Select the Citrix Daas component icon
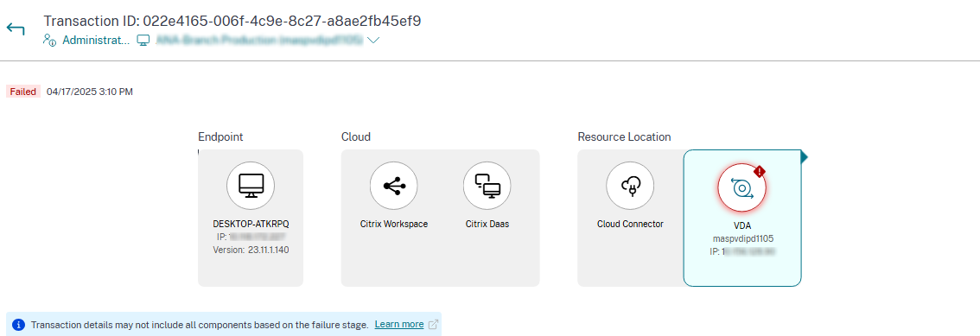Image resolution: width=980 pixels, height=336 pixels. coord(487,186)
